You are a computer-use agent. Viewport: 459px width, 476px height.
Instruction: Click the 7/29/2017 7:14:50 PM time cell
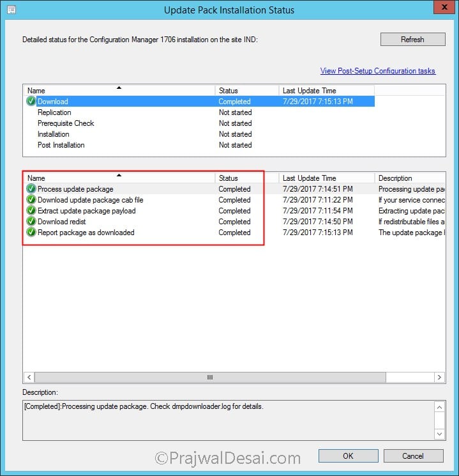point(318,222)
